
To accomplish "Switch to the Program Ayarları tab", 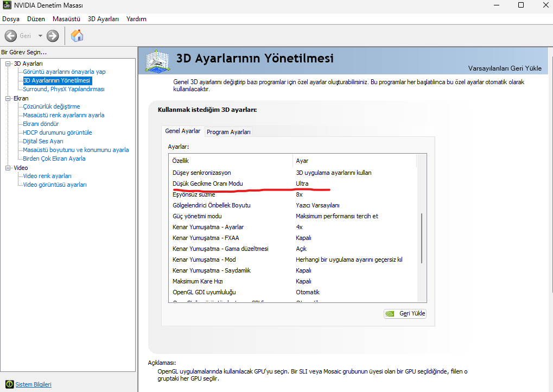I will click(228, 132).
